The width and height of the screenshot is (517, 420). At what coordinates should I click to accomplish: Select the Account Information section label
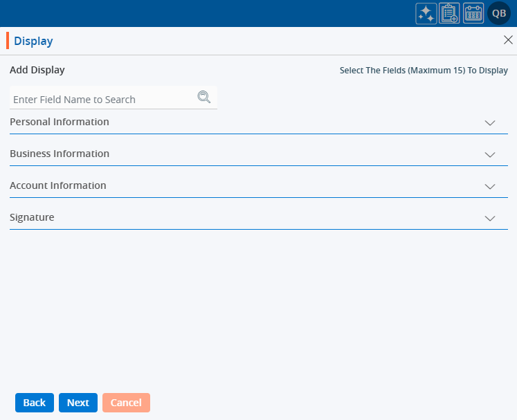tap(58, 185)
